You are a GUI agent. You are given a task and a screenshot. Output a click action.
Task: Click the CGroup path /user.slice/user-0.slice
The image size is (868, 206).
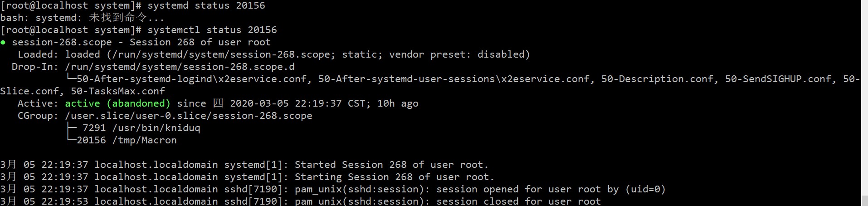(188, 116)
